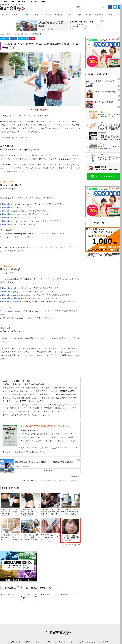122x644 pixels.
Task: Open the お悩み navigation item
Action: [69, 15]
